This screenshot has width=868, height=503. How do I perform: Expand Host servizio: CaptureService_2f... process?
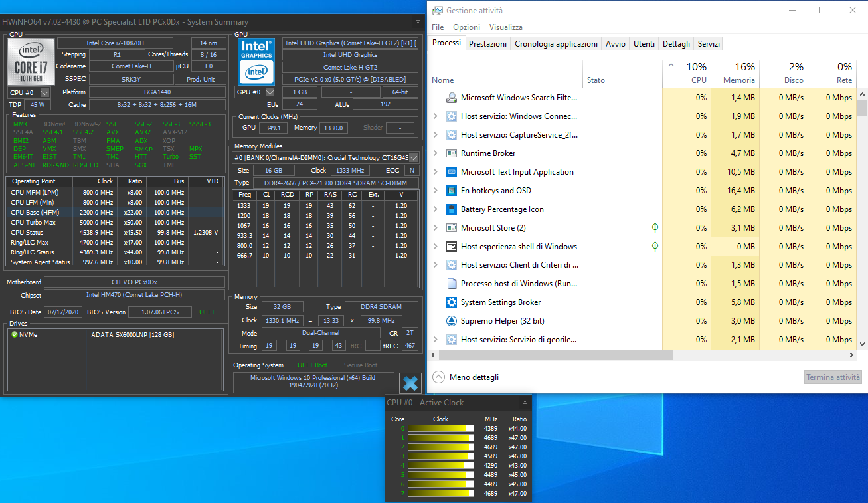tap(436, 135)
